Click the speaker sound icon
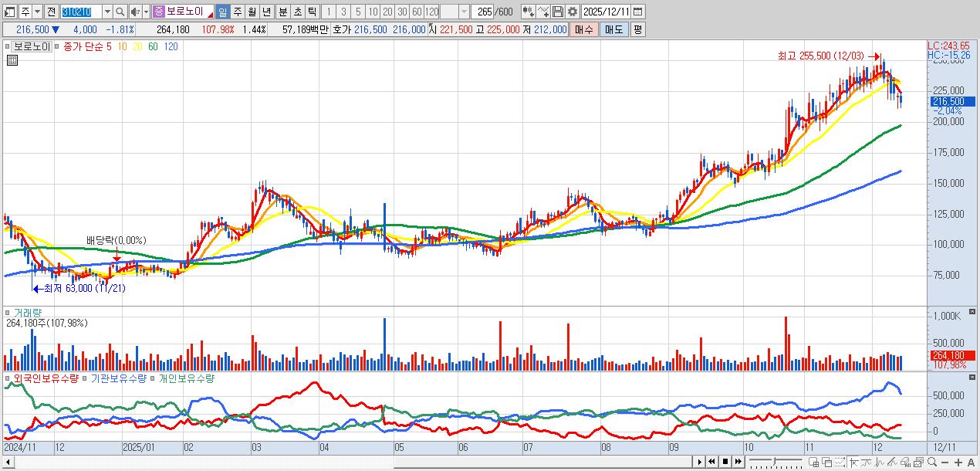This screenshot has width=980, height=471. click(135, 12)
